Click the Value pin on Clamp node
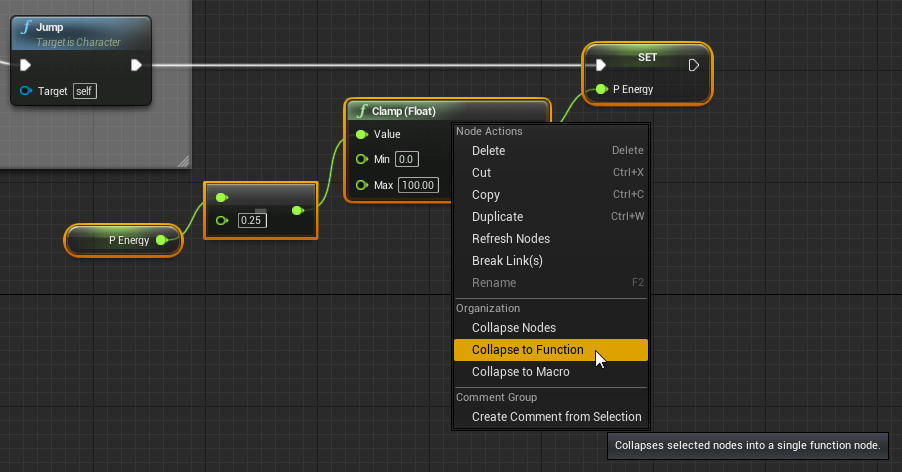This screenshot has height=472, width=902. [361, 134]
